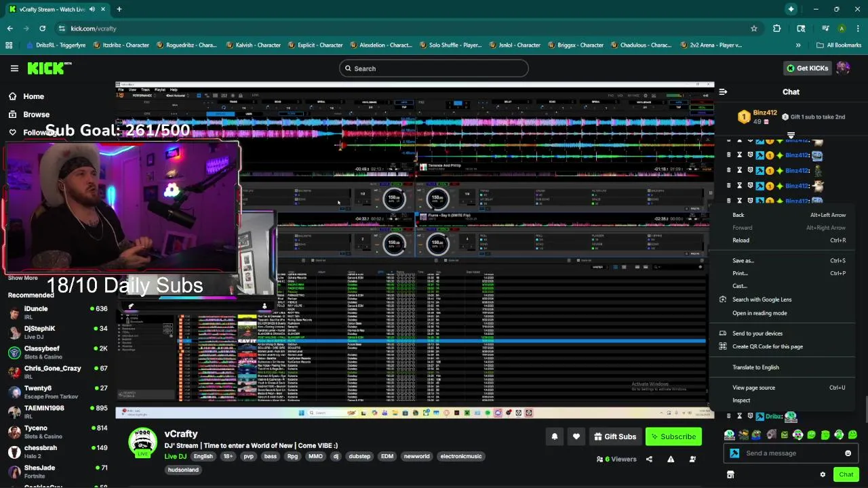This screenshot has height=488, width=868.
Task: Open a new browser tab
Action: click(x=119, y=9)
